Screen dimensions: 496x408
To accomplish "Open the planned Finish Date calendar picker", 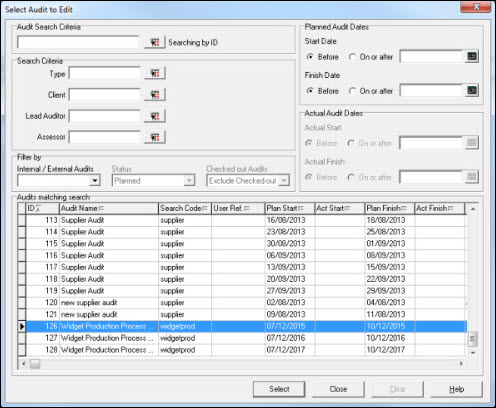I will click(472, 90).
